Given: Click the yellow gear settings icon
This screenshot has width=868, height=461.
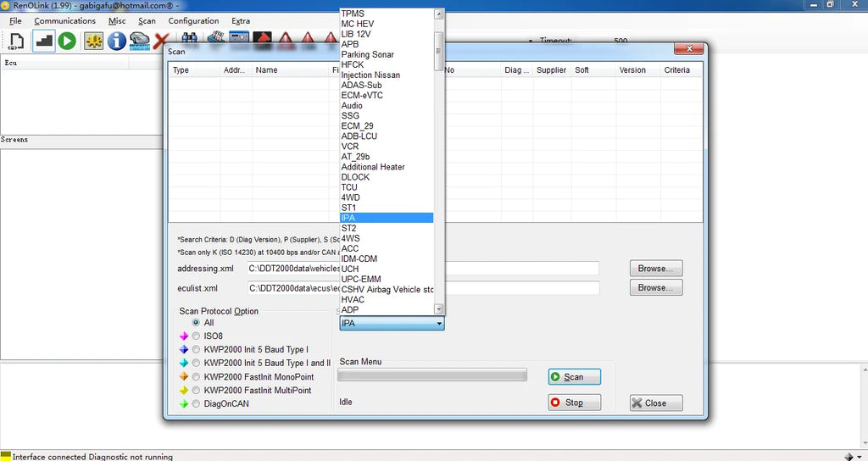Looking at the screenshot, I should [93, 41].
